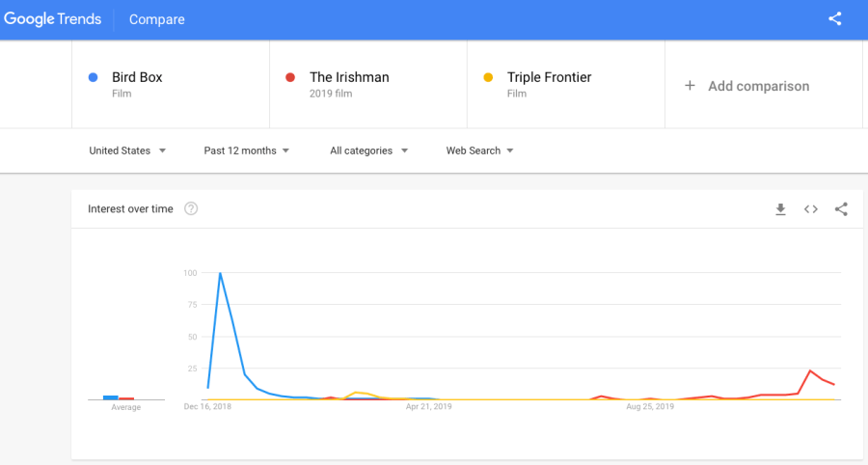Share the Interest over time chart
The height and width of the screenshot is (465, 868).
click(841, 209)
